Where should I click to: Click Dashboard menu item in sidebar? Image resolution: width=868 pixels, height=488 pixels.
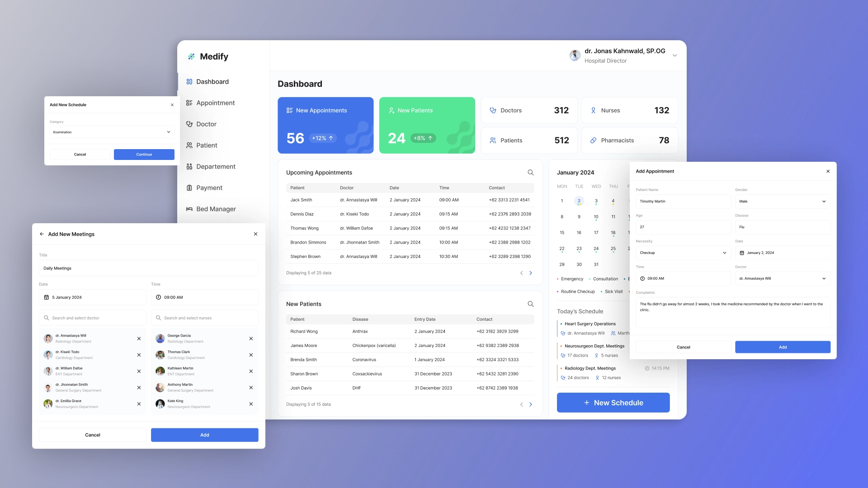pyautogui.click(x=212, y=82)
